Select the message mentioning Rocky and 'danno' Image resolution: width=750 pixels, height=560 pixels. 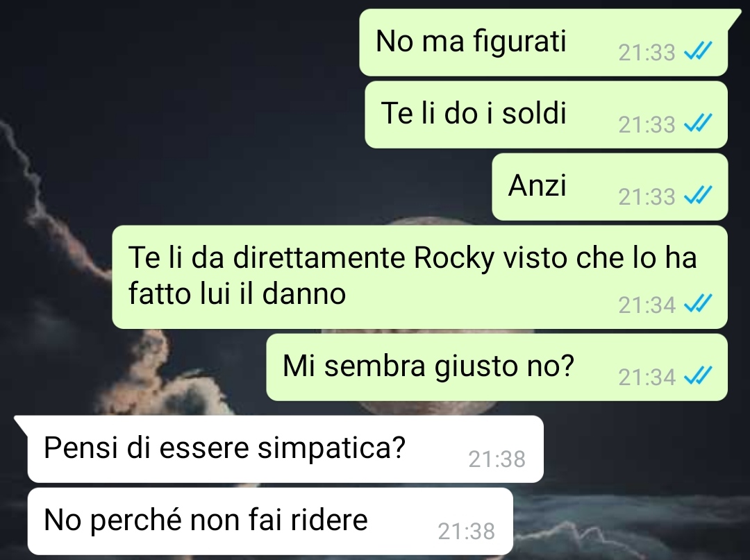coord(420,277)
